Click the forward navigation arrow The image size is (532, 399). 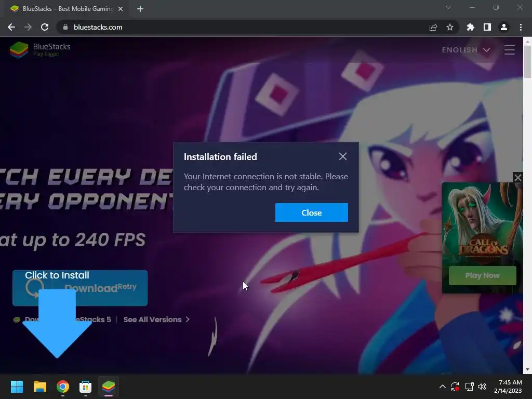pyautogui.click(x=28, y=27)
